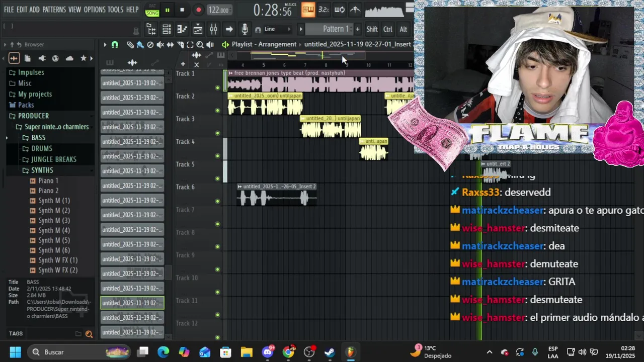Open the Mixer view faders icon
The height and width of the screenshot is (362, 644).
(x=213, y=29)
